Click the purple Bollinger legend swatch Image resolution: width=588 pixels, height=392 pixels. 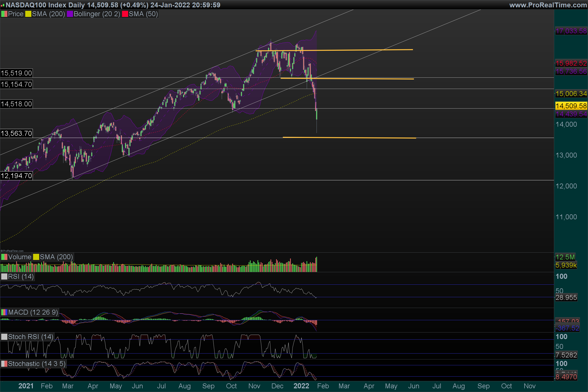(70, 14)
